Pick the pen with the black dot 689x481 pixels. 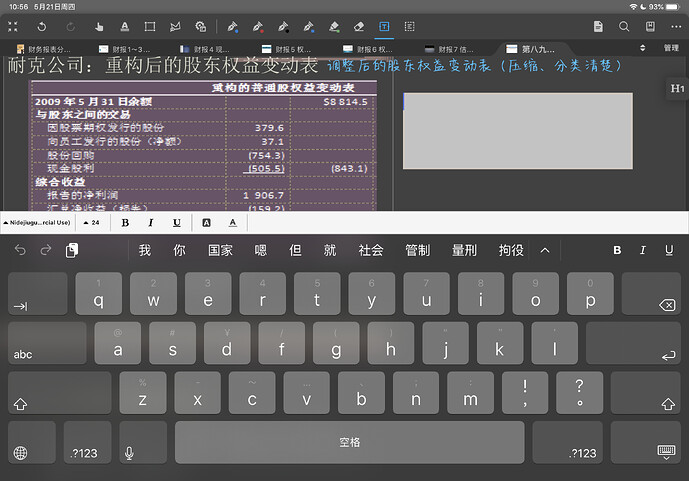(283, 27)
